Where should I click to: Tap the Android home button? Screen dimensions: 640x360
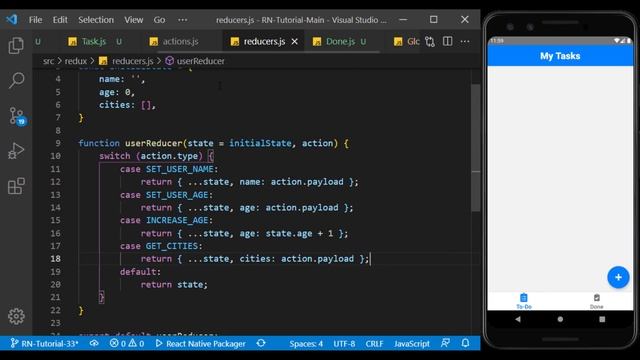[560, 319]
